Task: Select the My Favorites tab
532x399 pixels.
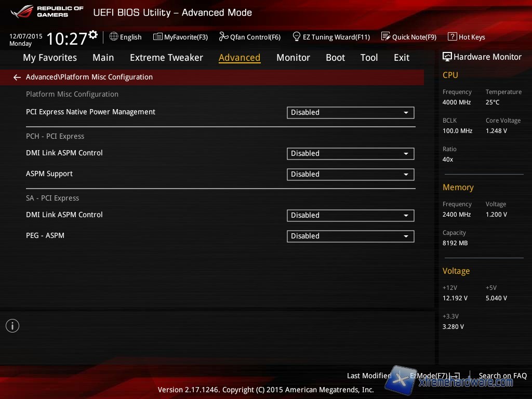Action: (x=50, y=58)
